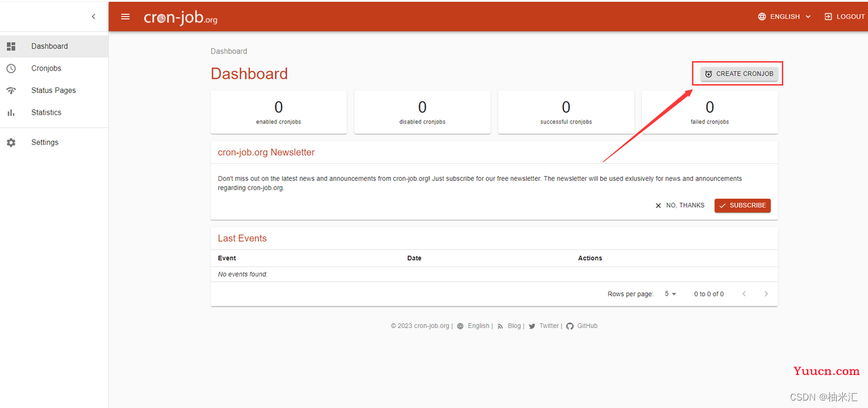Open the ENGLISH language dropdown

(x=785, y=17)
